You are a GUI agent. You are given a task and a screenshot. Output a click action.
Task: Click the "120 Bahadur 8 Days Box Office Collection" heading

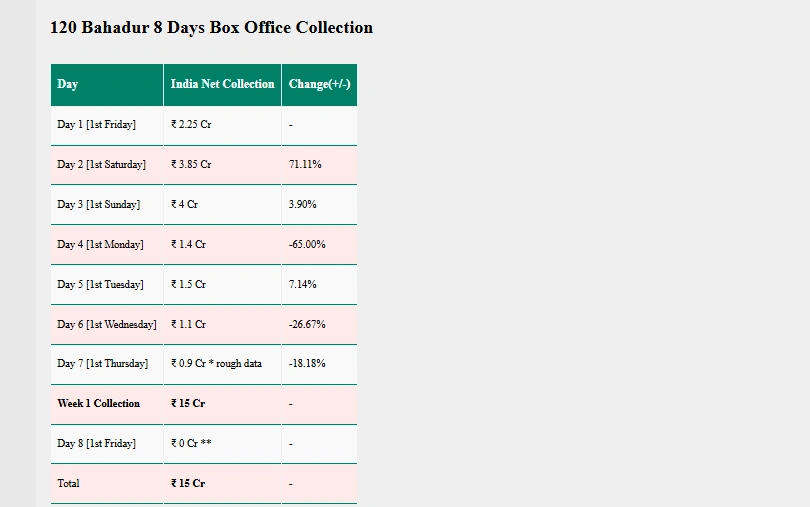click(x=211, y=28)
